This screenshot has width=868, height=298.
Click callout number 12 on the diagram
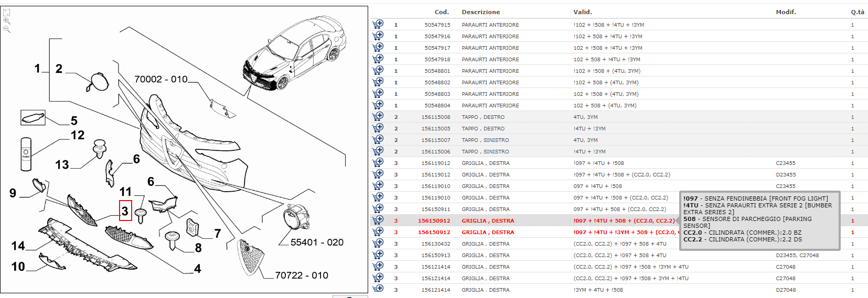click(78, 135)
